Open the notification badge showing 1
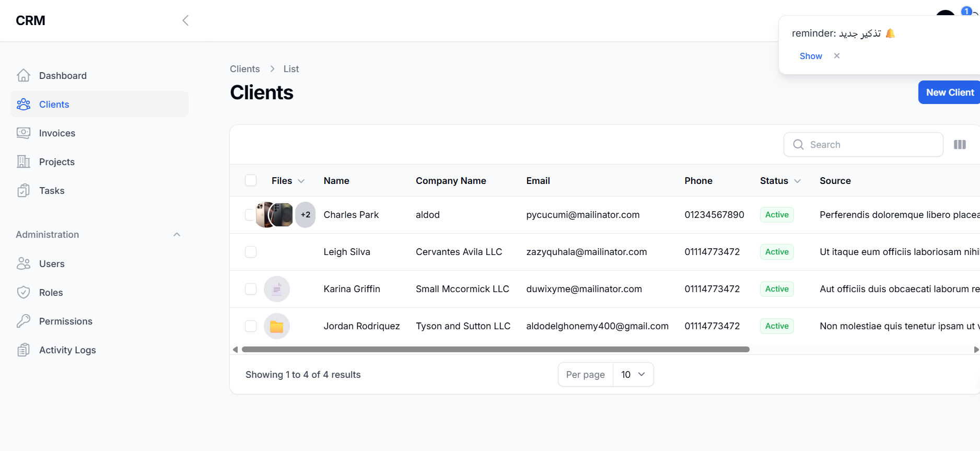The height and width of the screenshot is (451, 980). tap(966, 11)
